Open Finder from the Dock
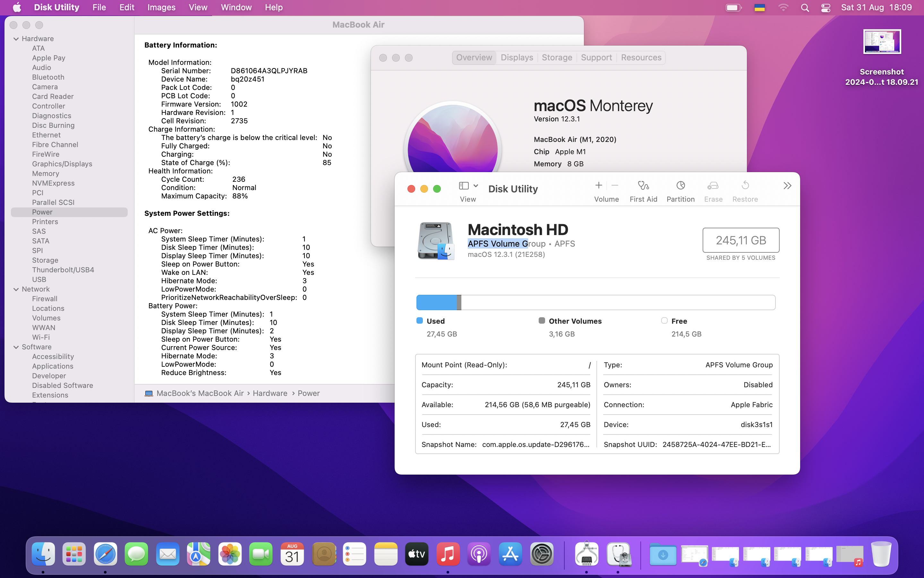 click(43, 554)
